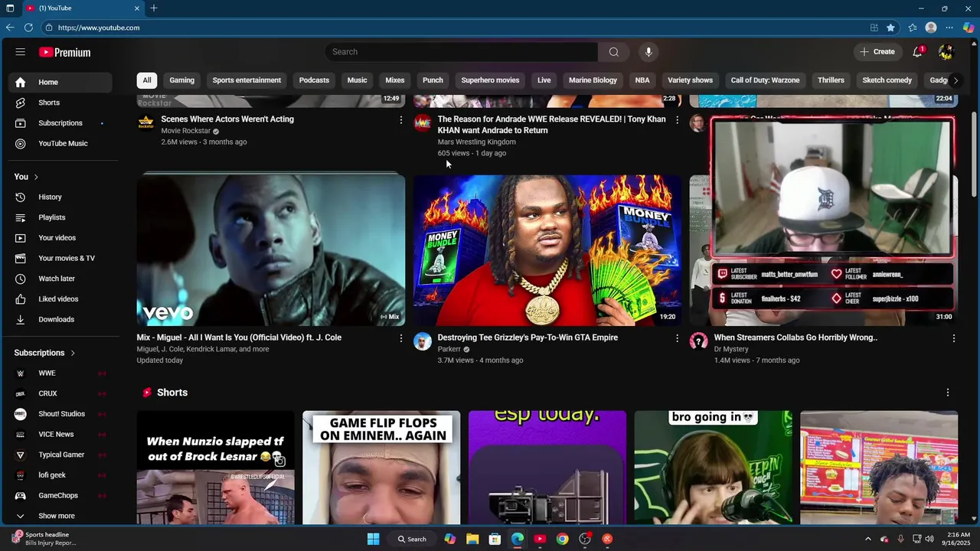
Task: Click the YouTube search field
Action: click(x=462, y=52)
